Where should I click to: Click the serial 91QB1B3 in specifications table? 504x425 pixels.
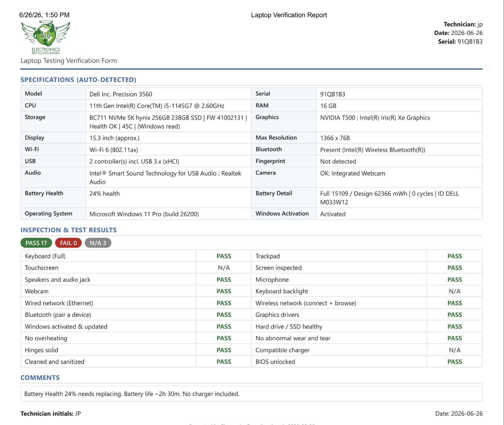(x=333, y=94)
